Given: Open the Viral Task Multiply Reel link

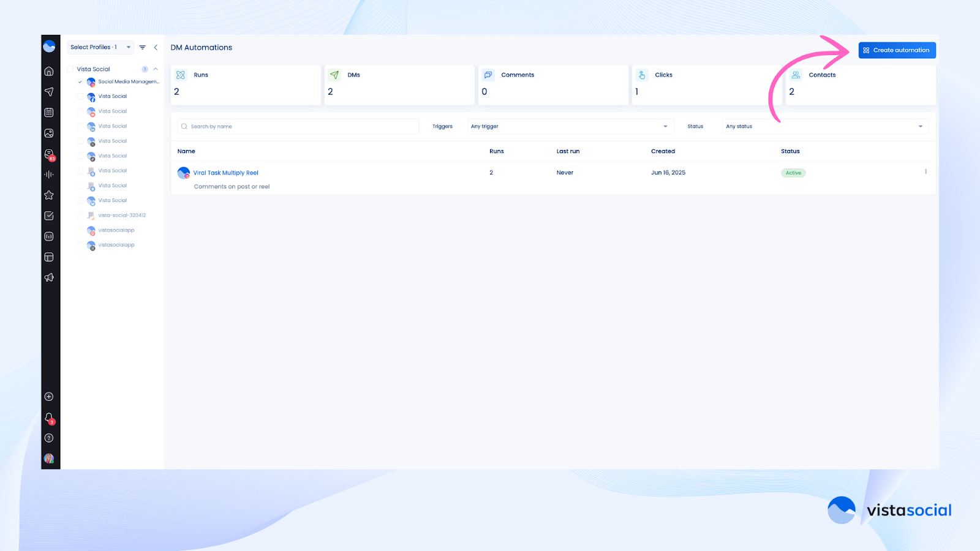Looking at the screenshot, I should [226, 173].
